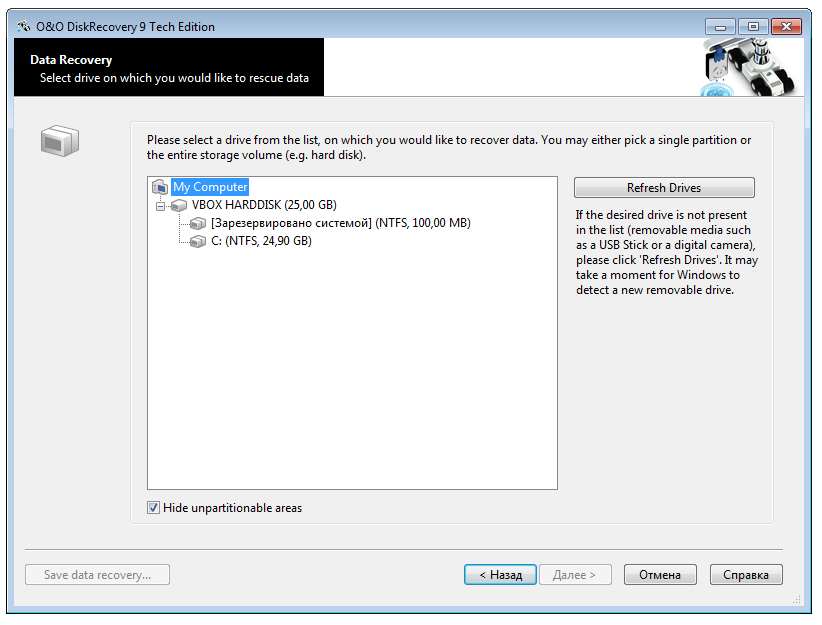Maximize the DiskRecovery window

point(753,27)
